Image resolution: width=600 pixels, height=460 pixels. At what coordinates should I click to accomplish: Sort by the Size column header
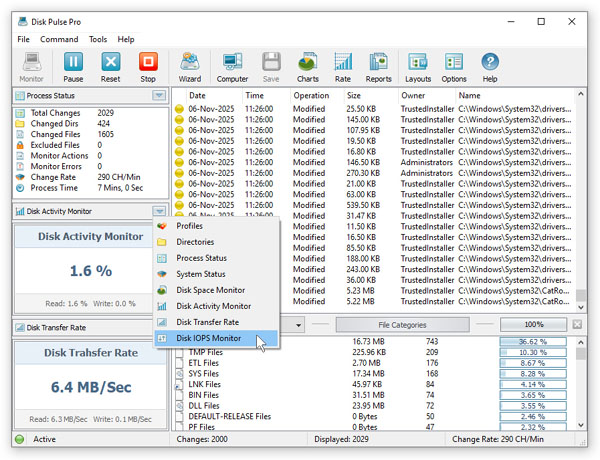point(370,96)
